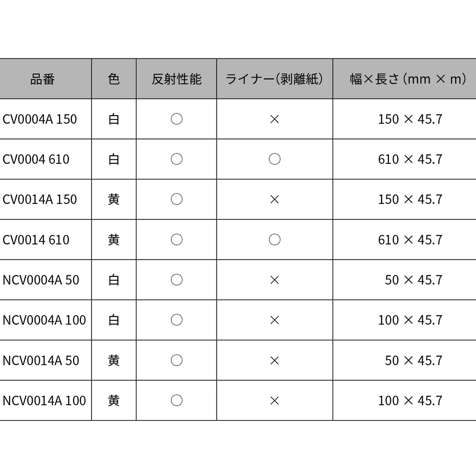This screenshot has width=476, height=476.
Task: Click the 幅×長さ (mm × m) header
Action: pyautogui.click(x=408, y=79)
